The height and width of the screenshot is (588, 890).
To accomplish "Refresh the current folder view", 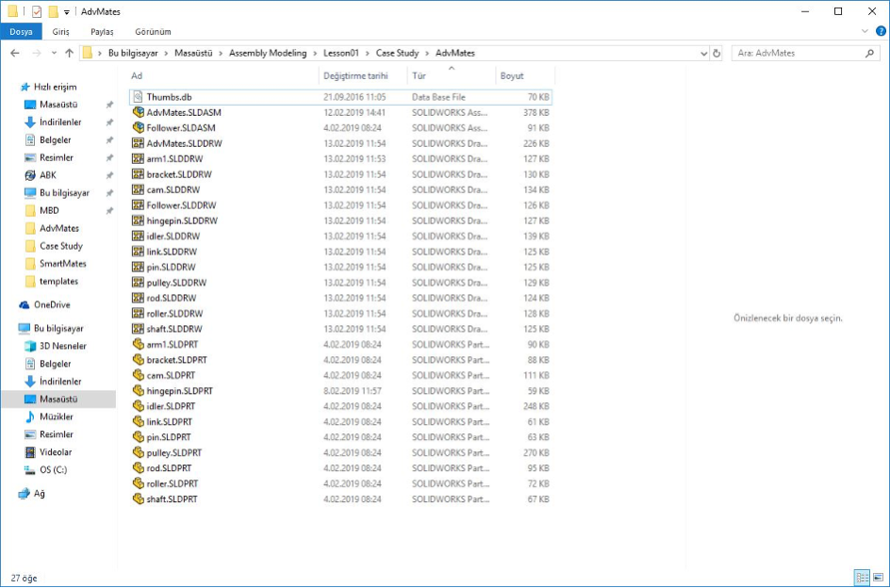I will (x=717, y=53).
